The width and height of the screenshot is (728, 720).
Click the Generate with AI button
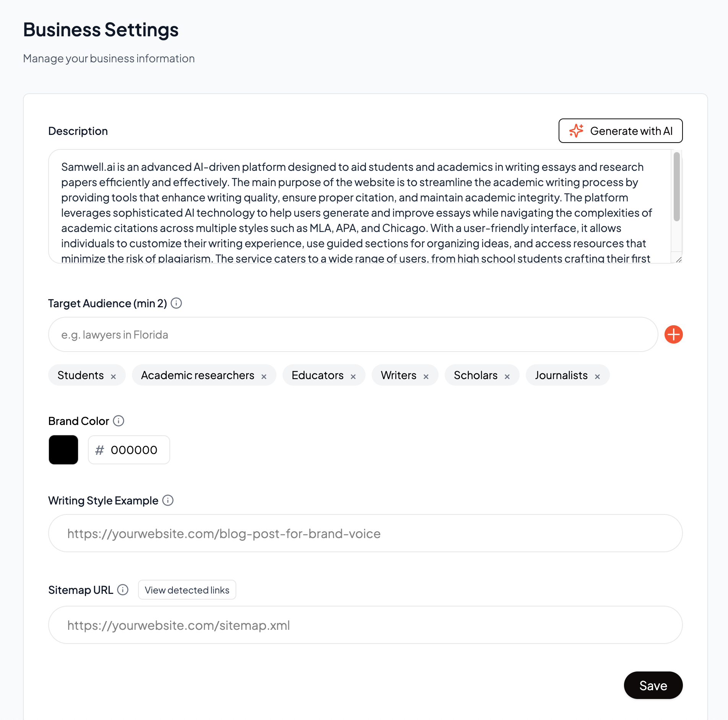(x=620, y=131)
